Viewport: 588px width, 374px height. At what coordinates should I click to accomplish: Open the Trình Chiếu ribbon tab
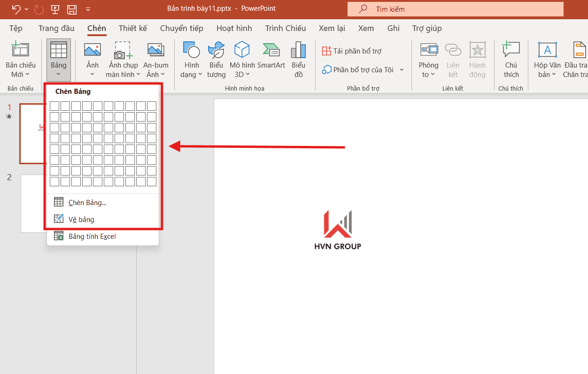285,28
